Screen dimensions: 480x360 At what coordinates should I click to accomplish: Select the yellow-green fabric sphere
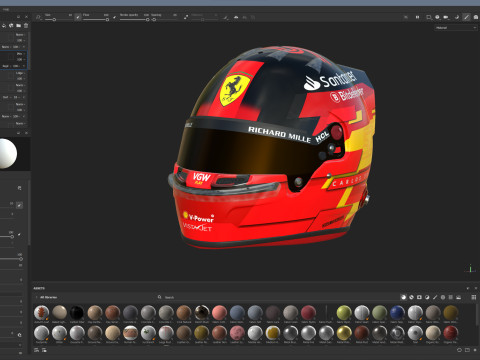coord(344,313)
